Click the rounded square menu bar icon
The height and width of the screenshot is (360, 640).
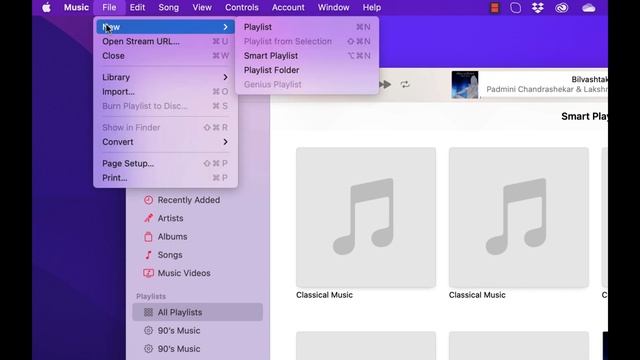point(516,8)
